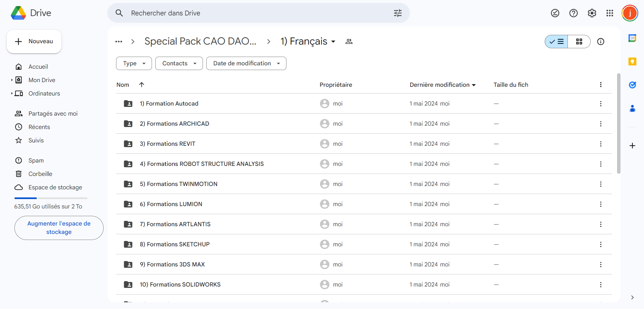
Task: Open Google Tasks side panel icon
Action: click(632, 85)
